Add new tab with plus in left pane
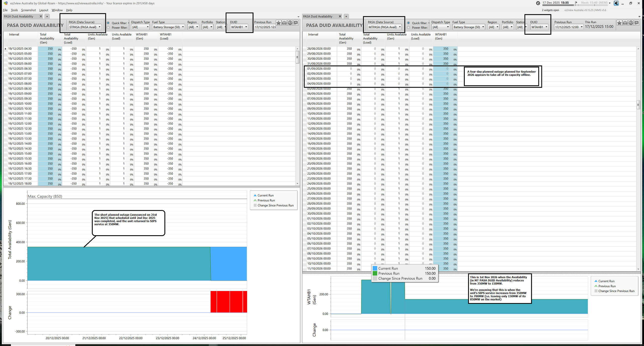 coord(47,17)
